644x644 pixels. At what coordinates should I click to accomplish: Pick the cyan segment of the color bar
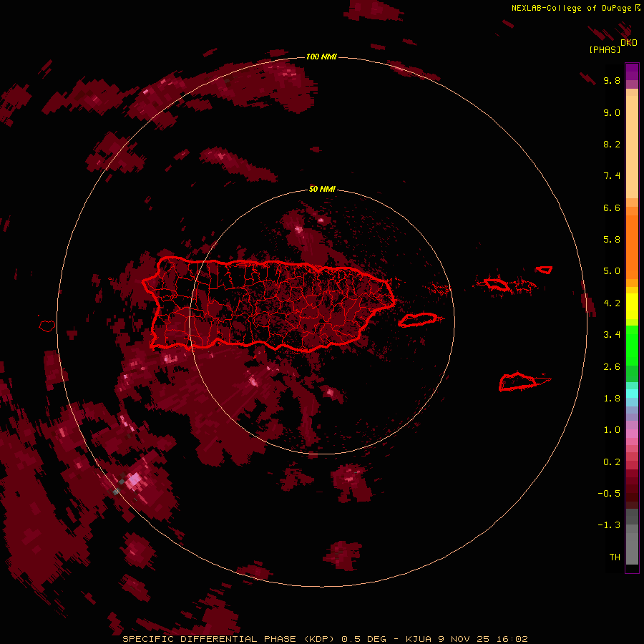pos(632,393)
